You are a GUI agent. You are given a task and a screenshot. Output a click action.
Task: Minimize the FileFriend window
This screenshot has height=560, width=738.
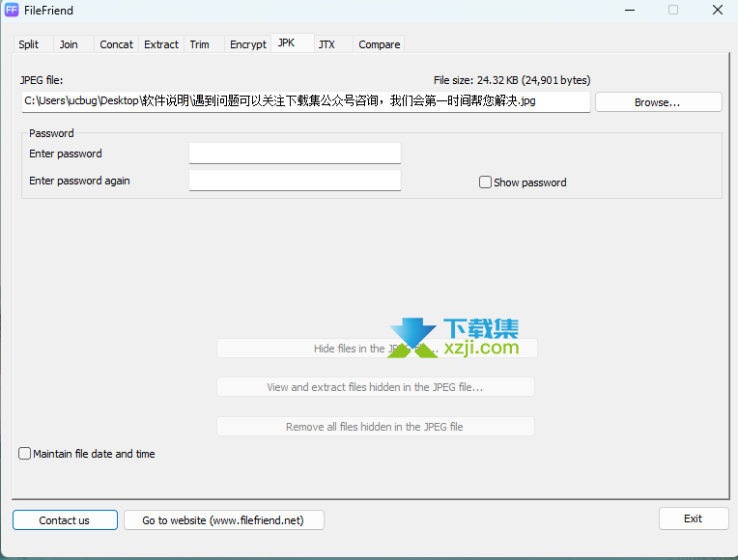(x=630, y=10)
